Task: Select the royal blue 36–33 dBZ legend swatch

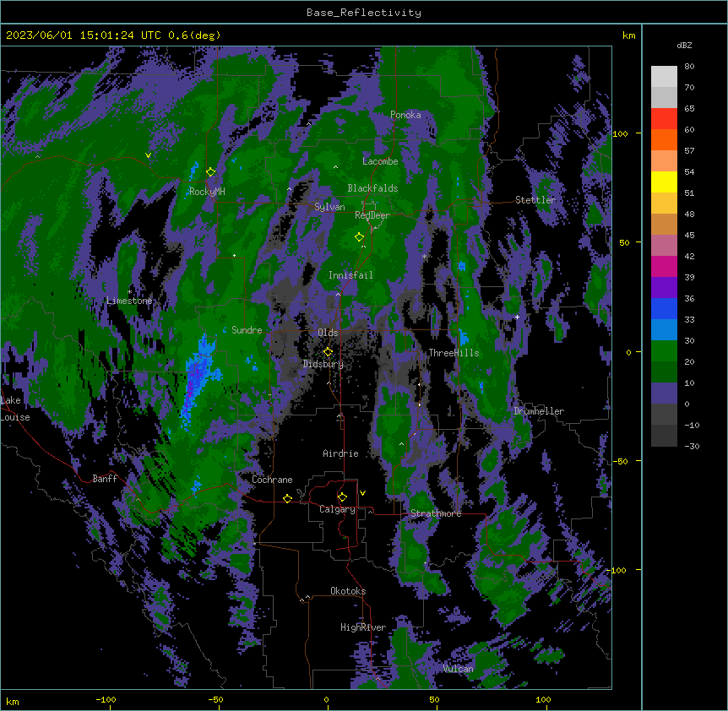Action: [x=664, y=308]
